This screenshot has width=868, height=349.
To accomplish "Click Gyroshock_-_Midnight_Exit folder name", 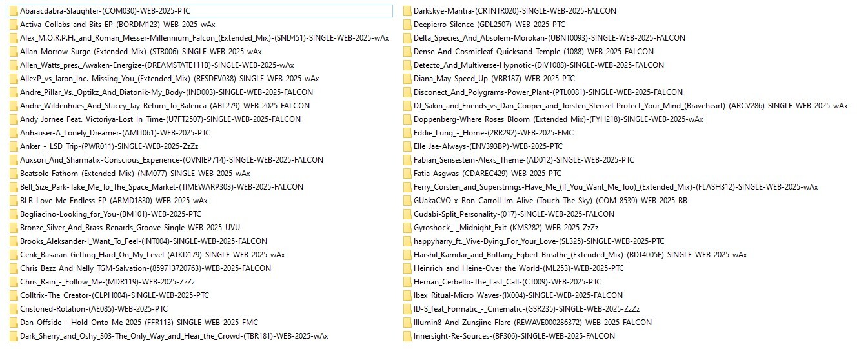I will tap(506, 228).
